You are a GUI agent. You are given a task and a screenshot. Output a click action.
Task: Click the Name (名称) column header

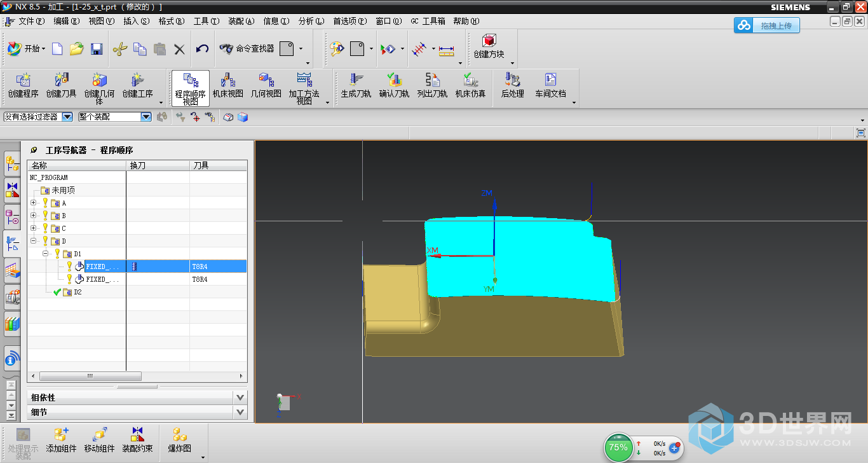point(77,165)
